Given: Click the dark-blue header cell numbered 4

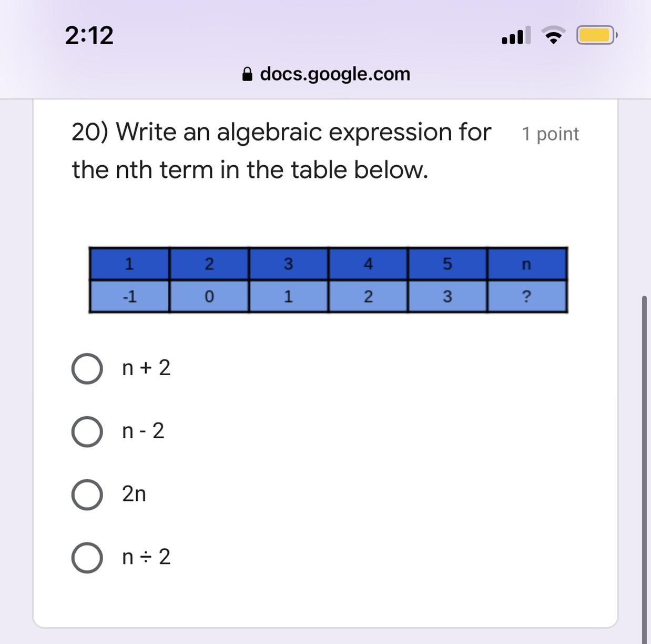Looking at the screenshot, I should pos(368,264).
